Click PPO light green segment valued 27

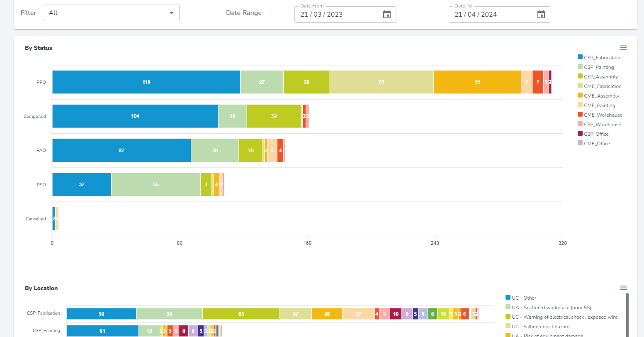[262, 82]
